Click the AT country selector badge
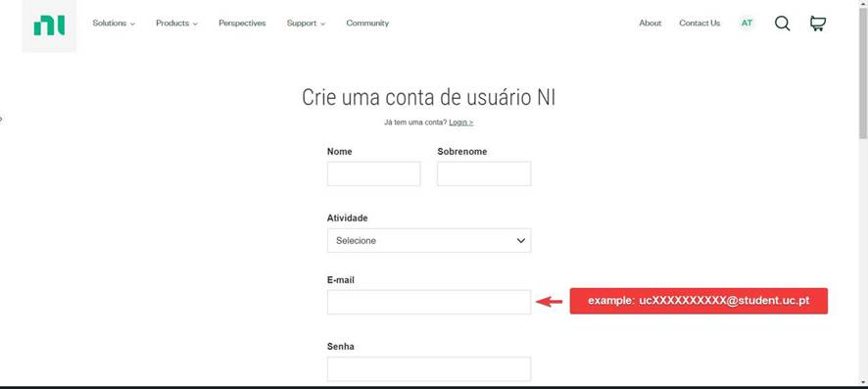Viewport: 868px width, 389px height. (747, 24)
